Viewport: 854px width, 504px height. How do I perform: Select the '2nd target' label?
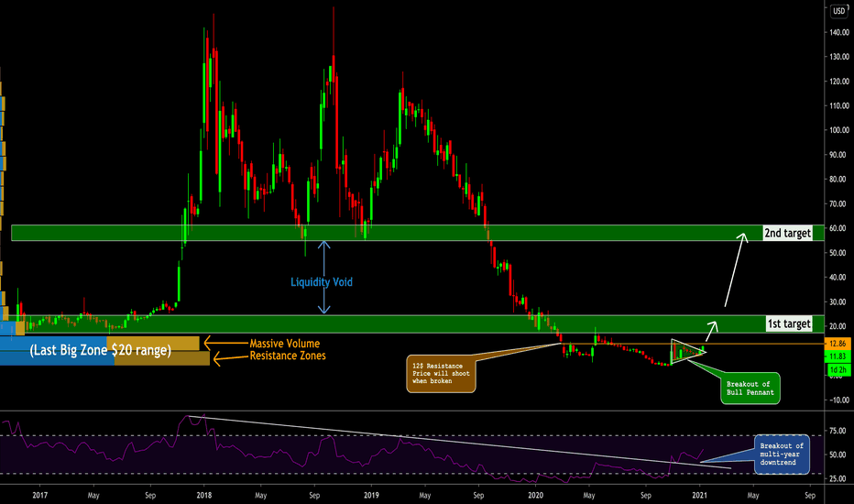787,233
